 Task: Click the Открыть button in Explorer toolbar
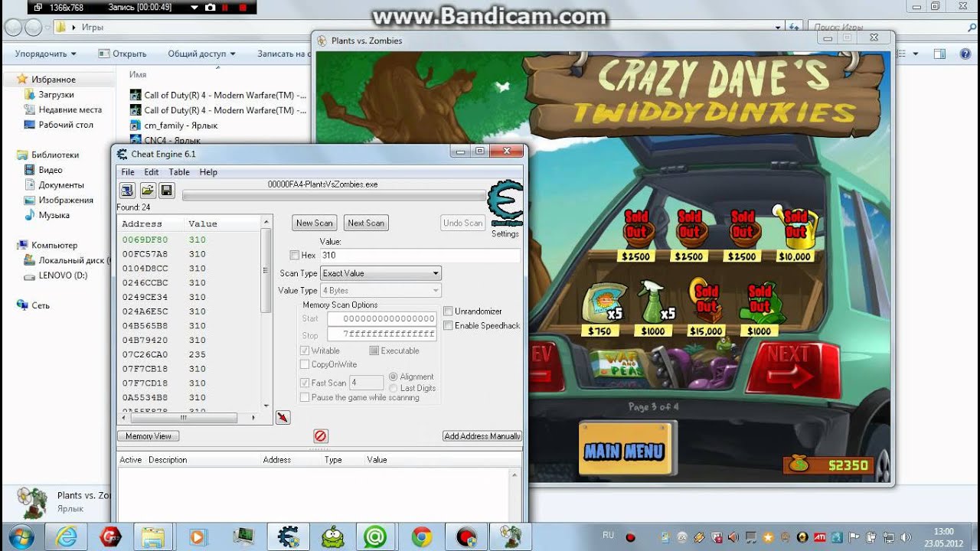122,54
